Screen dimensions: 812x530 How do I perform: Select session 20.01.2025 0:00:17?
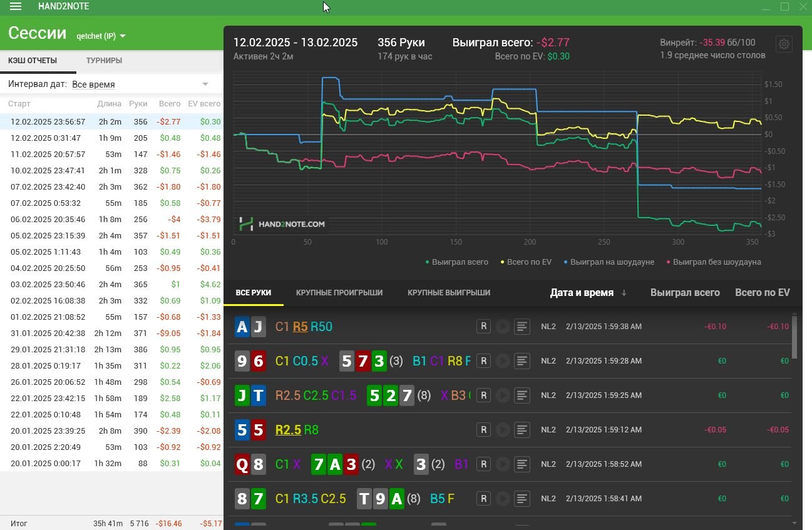pos(111,463)
